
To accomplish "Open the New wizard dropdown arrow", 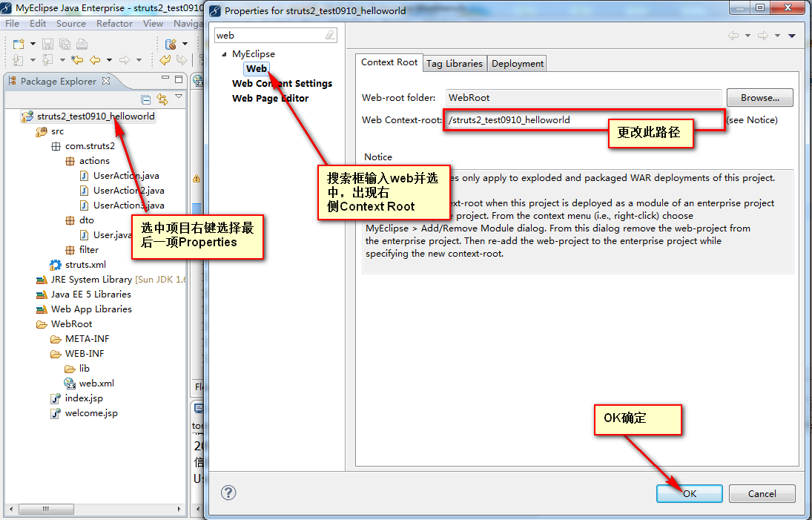I will click(33, 45).
